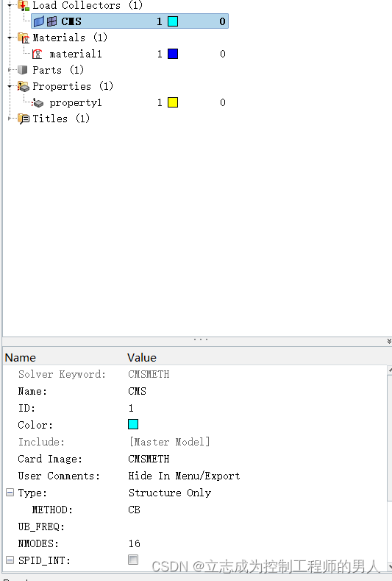392x581 pixels.
Task: Click the Properties folder icon
Action: [24, 86]
